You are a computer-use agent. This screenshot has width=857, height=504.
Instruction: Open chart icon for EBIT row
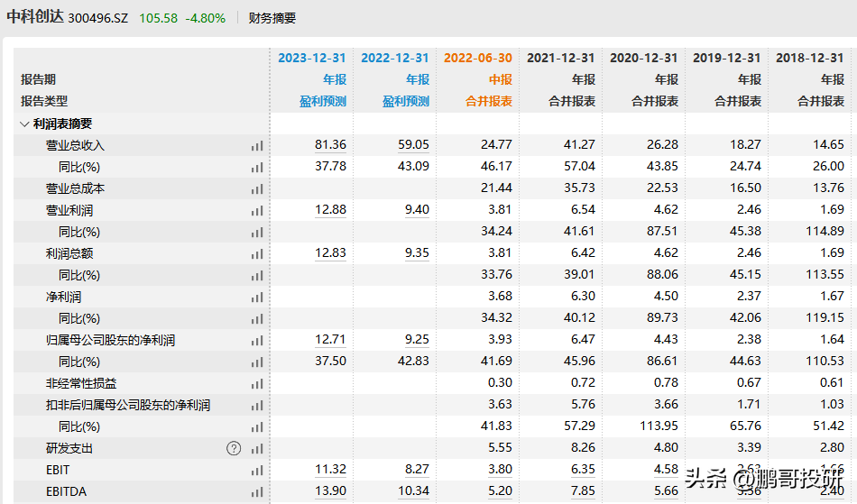point(257,471)
